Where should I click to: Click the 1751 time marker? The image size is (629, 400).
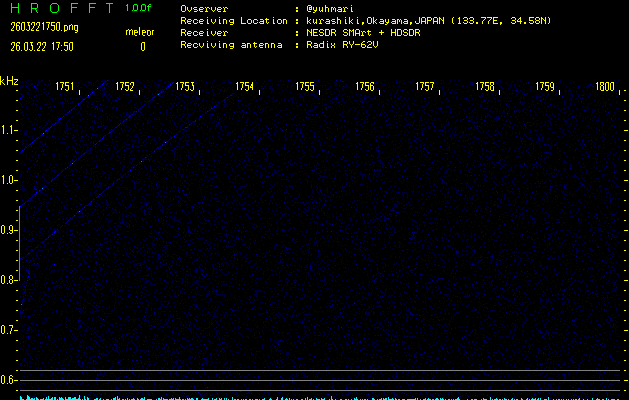click(64, 88)
